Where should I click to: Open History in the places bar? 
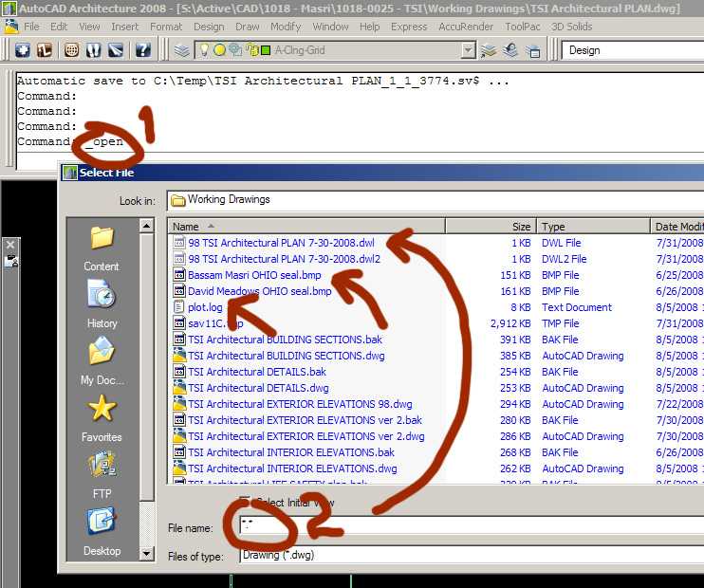(102, 304)
